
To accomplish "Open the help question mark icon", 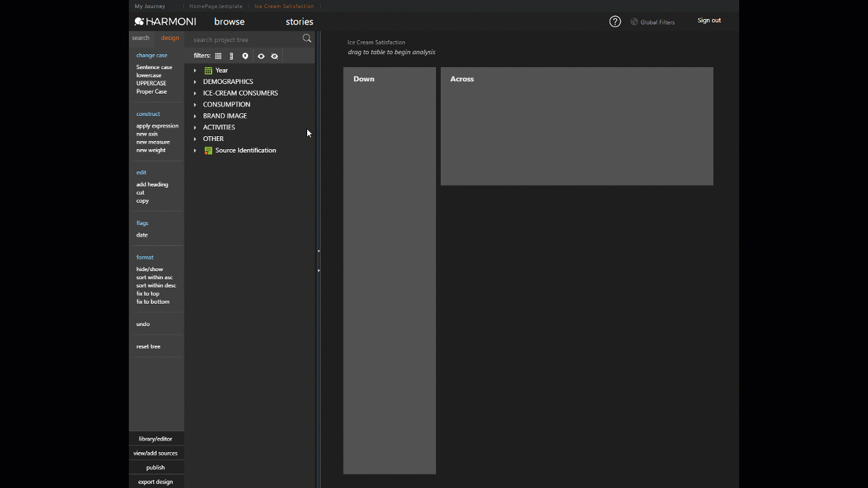I will click(x=615, y=22).
